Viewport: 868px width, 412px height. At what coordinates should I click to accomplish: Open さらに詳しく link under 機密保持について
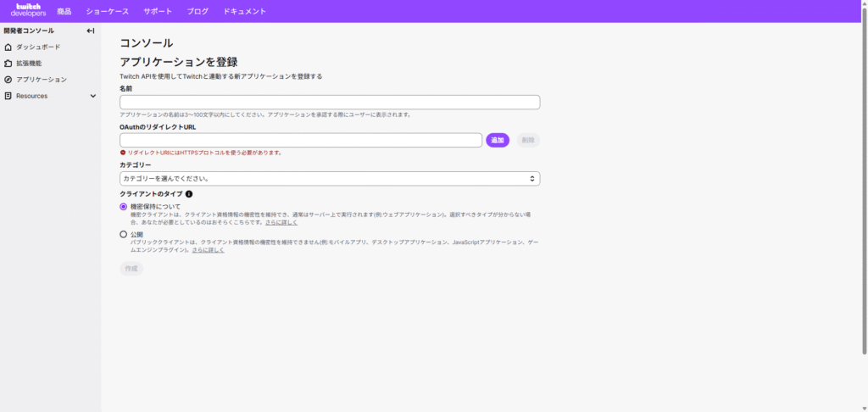click(x=281, y=222)
